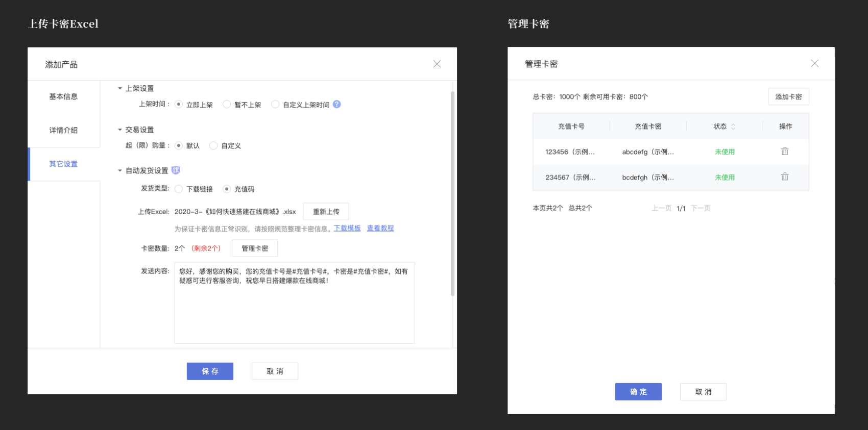868x430 pixels.
Task: Click the 总卡密：1000个 summary text
Action: click(x=557, y=97)
